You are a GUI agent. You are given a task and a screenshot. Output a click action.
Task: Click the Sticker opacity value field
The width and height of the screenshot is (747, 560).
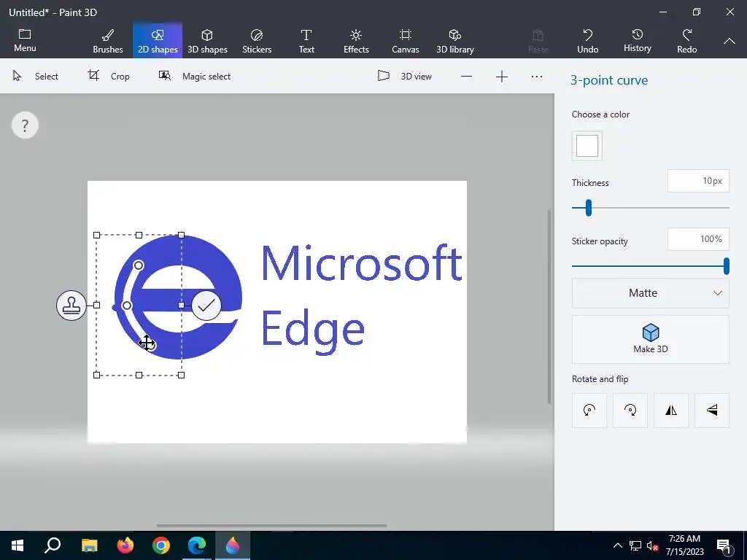(x=698, y=239)
